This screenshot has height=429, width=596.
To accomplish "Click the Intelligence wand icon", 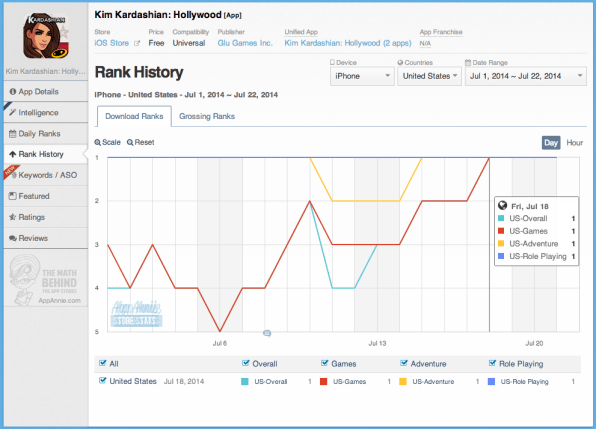I will click(13, 112).
